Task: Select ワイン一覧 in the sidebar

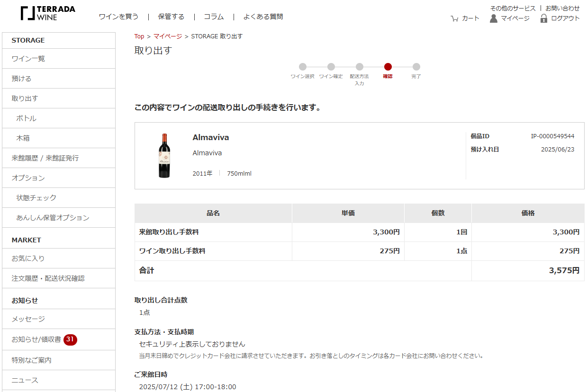Action: coord(28,59)
